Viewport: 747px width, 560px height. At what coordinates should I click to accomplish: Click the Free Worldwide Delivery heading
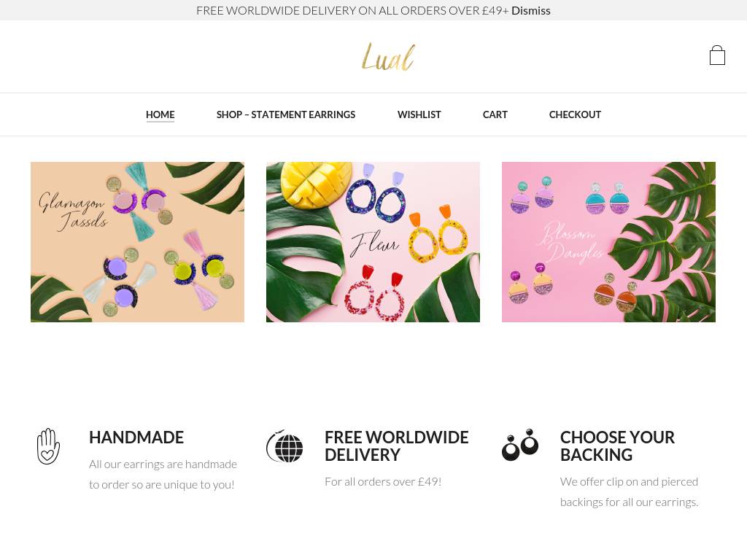(x=396, y=446)
